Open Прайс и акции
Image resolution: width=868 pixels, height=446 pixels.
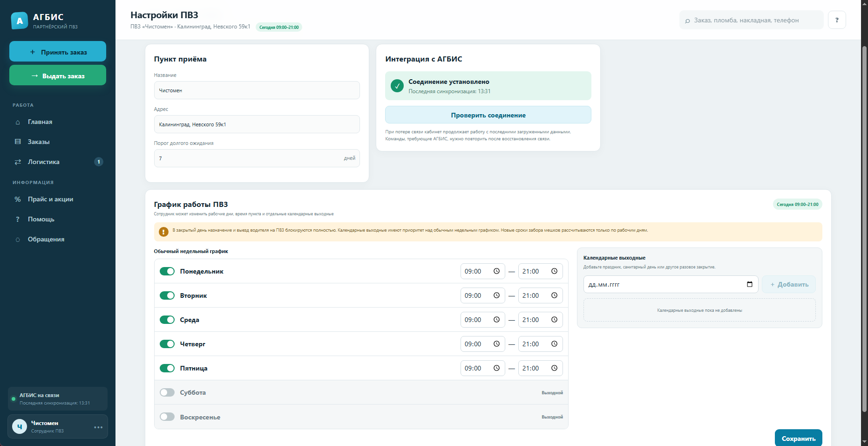58,199
